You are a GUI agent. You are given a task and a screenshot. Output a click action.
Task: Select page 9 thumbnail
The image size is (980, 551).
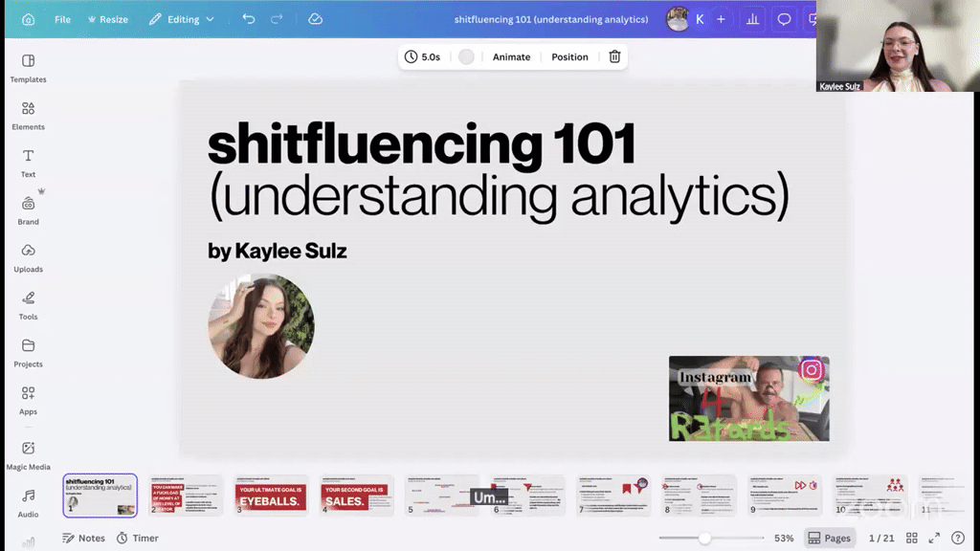click(x=785, y=496)
